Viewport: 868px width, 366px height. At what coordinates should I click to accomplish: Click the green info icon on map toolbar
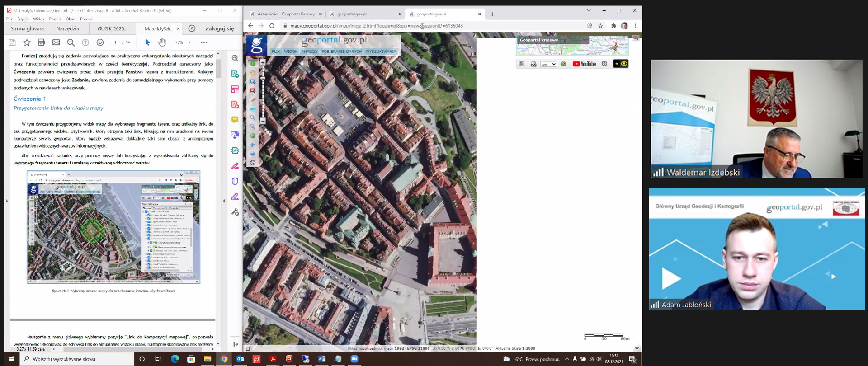[253, 64]
